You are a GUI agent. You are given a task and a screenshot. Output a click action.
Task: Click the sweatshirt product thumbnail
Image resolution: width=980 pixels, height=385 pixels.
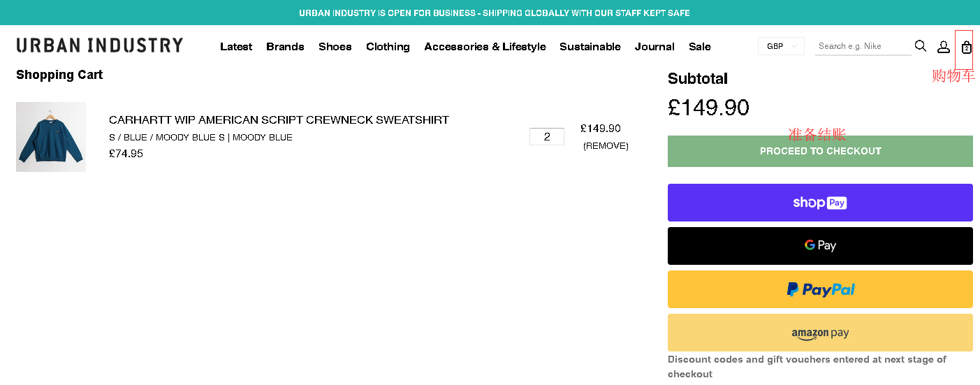click(x=51, y=137)
